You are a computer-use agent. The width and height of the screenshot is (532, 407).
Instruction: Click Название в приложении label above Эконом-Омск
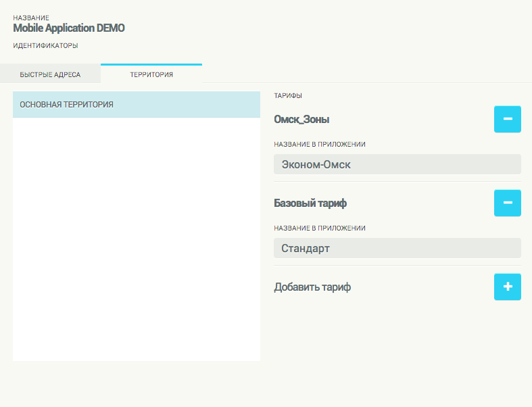tap(320, 145)
